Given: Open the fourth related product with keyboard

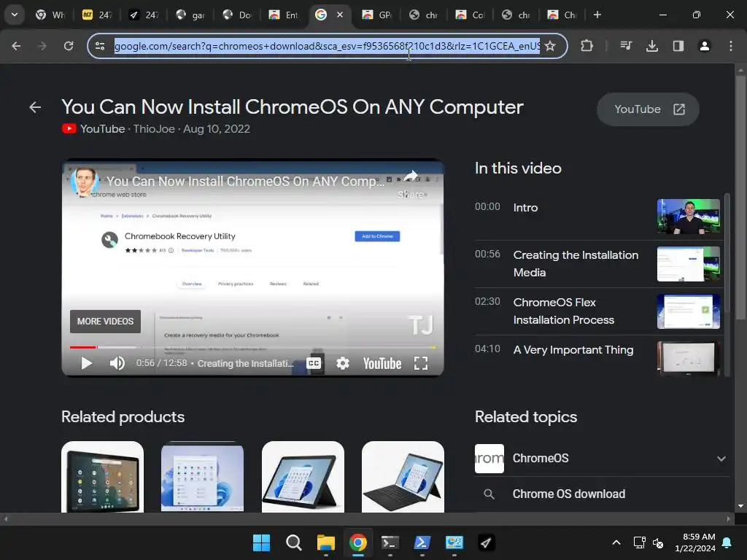Looking at the screenshot, I should click(x=403, y=477).
